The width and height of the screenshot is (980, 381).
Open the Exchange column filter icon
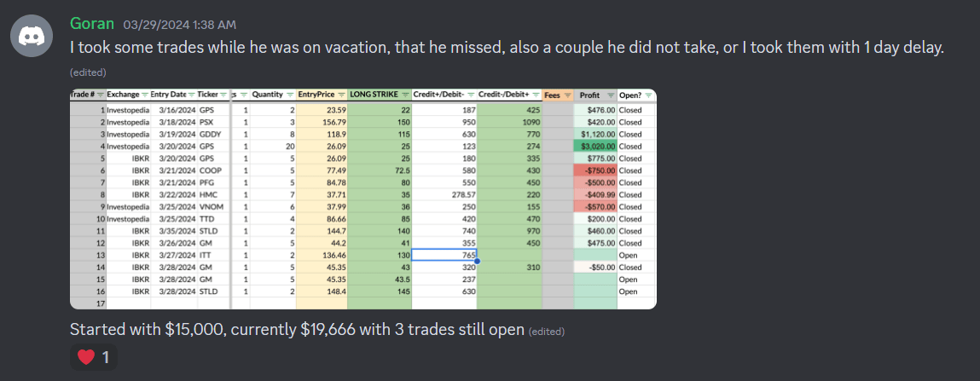point(145,95)
